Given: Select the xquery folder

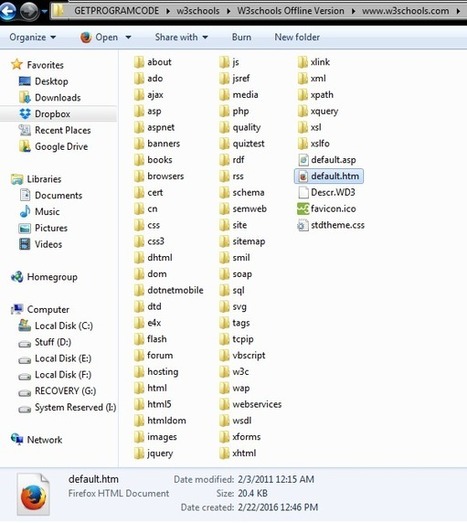Looking at the screenshot, I should coord(318,111).
